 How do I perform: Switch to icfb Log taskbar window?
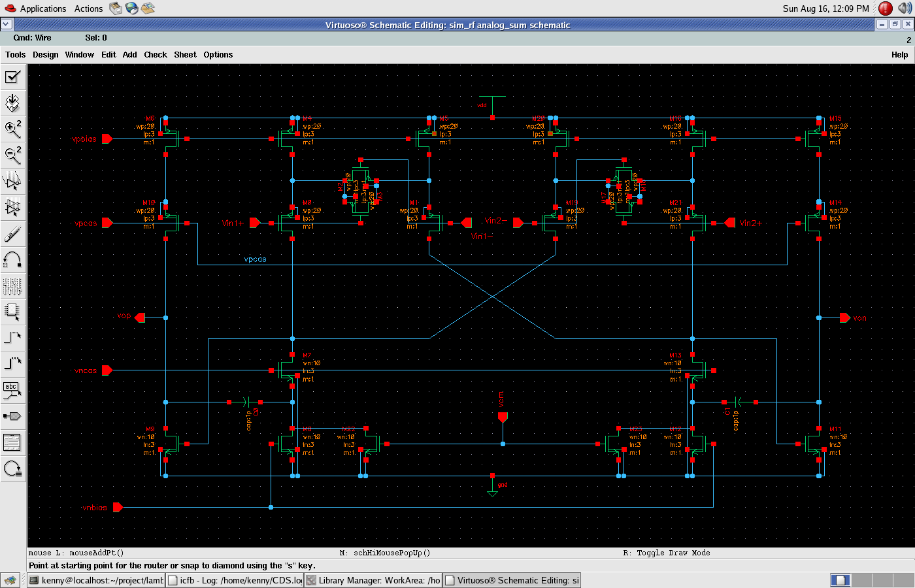click(235, 580)
